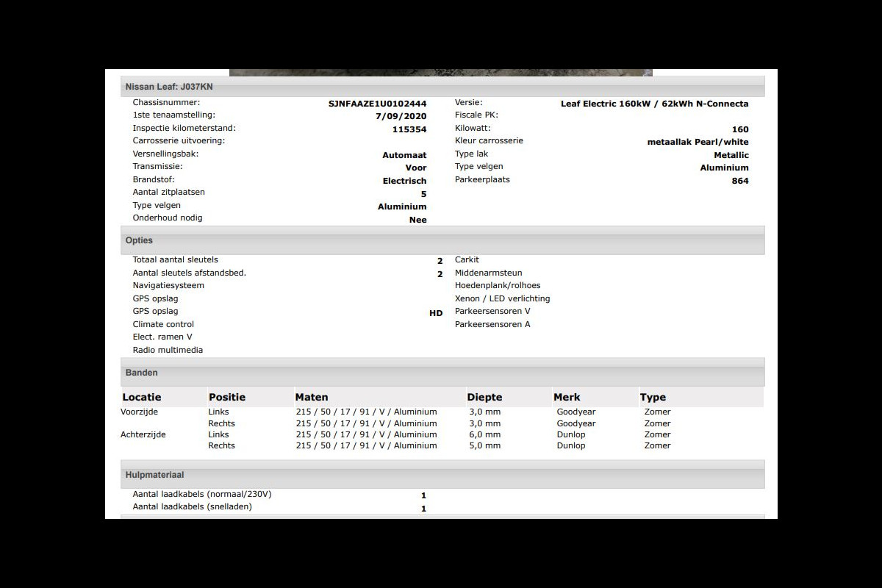Click the Diepte column header
882x588 pixels.
[485, 397]
